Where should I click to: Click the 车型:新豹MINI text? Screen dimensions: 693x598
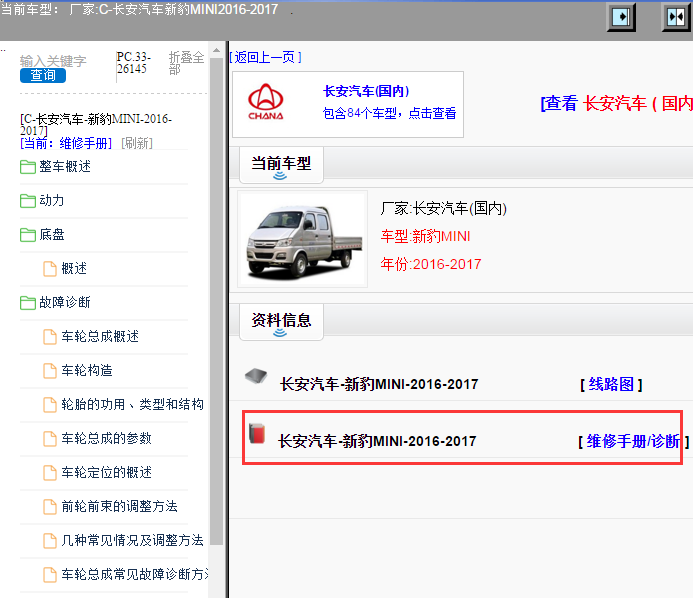pos(425,236)
